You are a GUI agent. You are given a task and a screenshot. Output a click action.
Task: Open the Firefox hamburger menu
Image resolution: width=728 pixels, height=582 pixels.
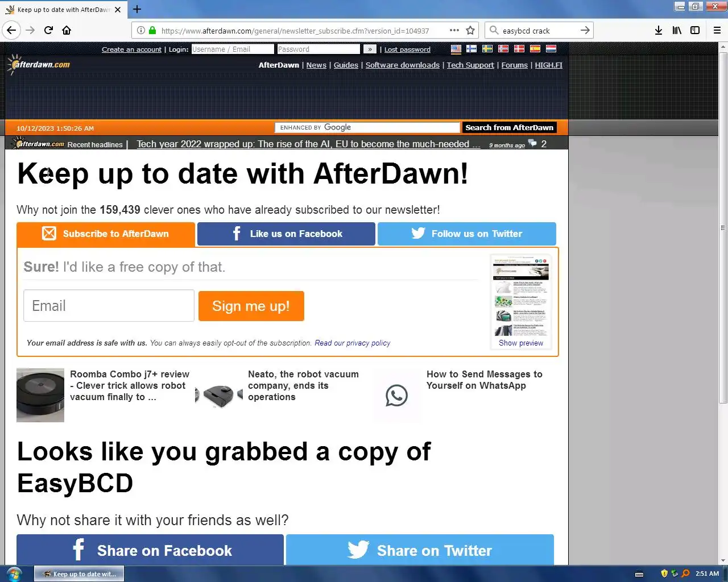tap(717, 30)
